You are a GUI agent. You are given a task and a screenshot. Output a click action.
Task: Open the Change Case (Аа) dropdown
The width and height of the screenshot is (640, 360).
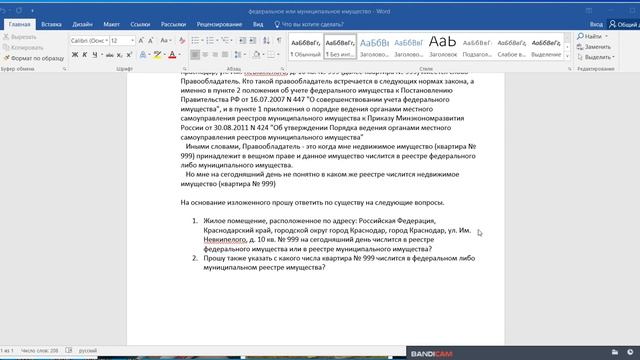click(x=165, y=40)
